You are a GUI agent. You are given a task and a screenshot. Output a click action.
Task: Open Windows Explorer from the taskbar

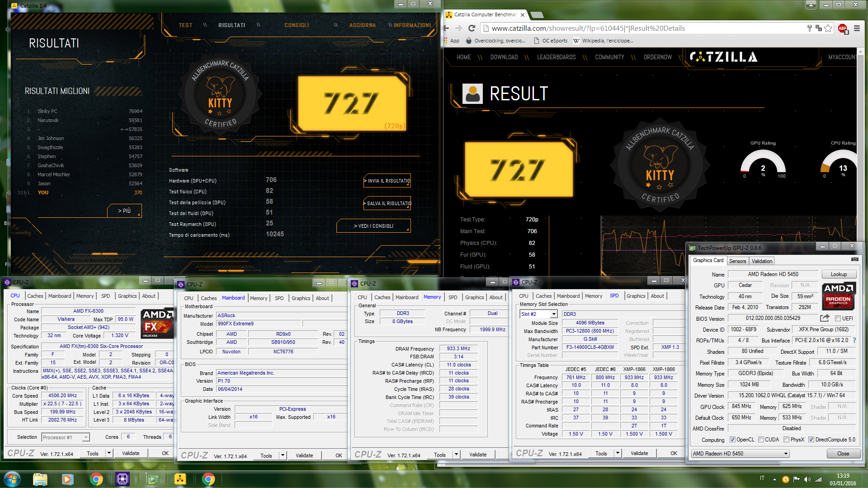point(40,479)
